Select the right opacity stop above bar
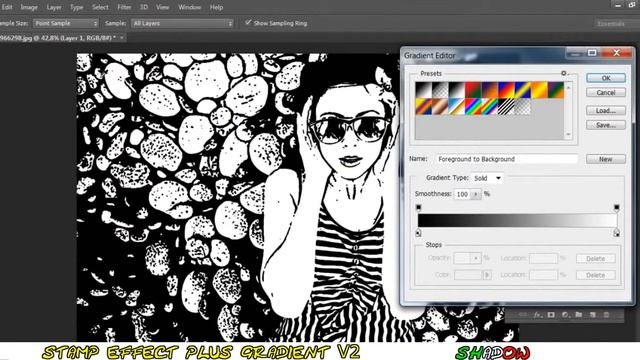The width and height of the screenshot is (640, 360). click(x=616, y=208)
